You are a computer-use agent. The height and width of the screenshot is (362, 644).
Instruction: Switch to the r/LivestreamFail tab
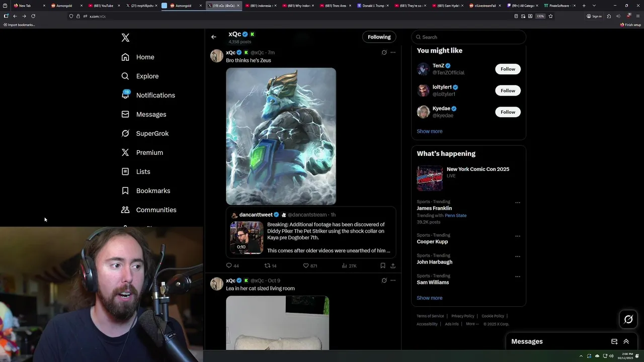coord(485,6)
